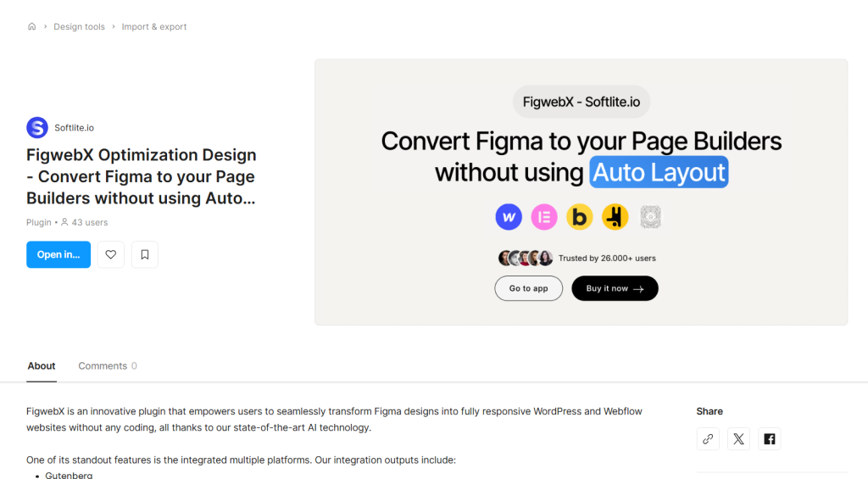Screen dimensions: 868x479
Task: Copy the share link with the chain icon
Action: [x=708, y=439]
